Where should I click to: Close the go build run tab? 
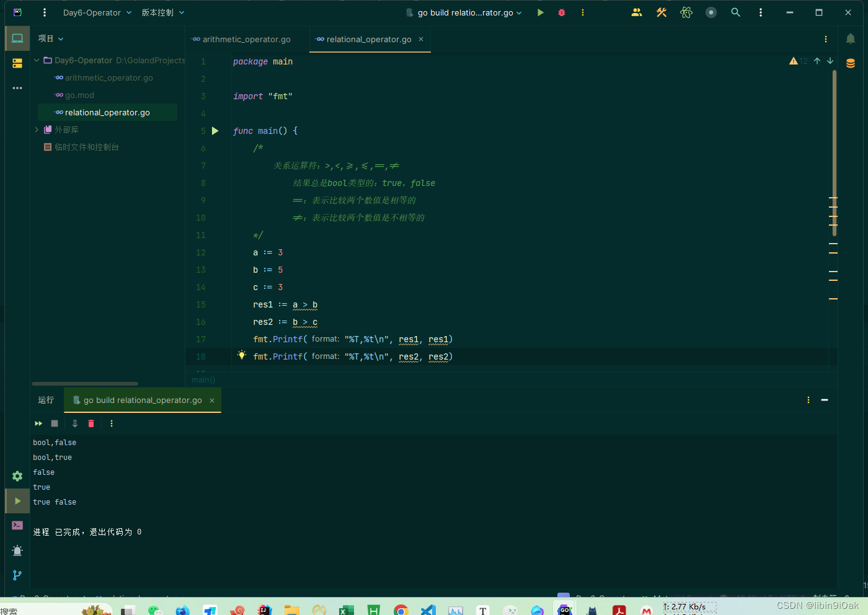212,400
